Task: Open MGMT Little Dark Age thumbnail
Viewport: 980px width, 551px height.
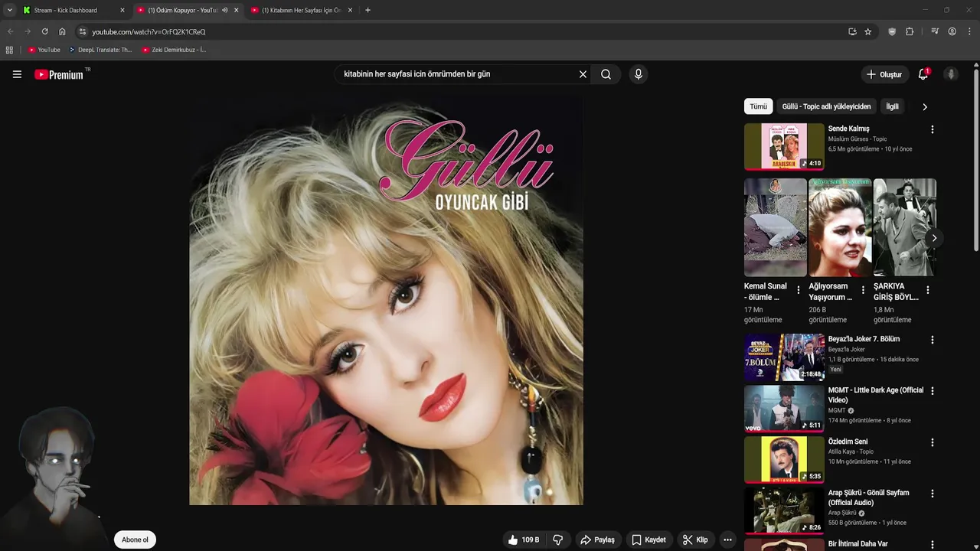Action: point(784,408)
